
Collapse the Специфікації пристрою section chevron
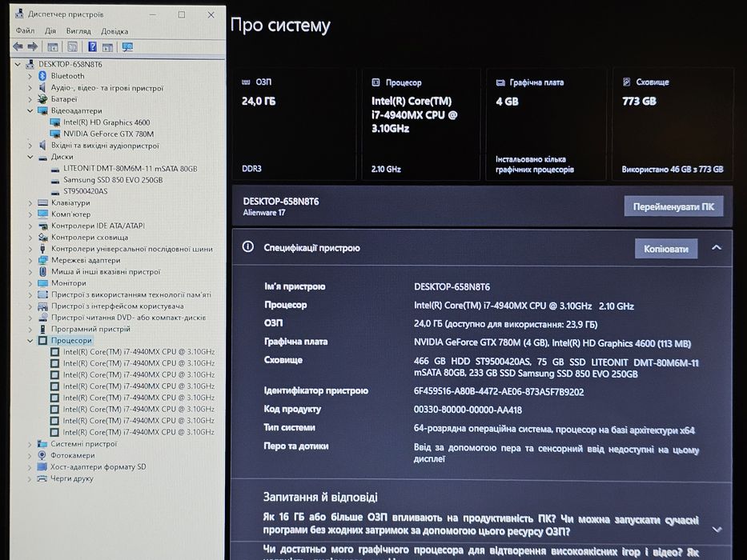(717, 248)
